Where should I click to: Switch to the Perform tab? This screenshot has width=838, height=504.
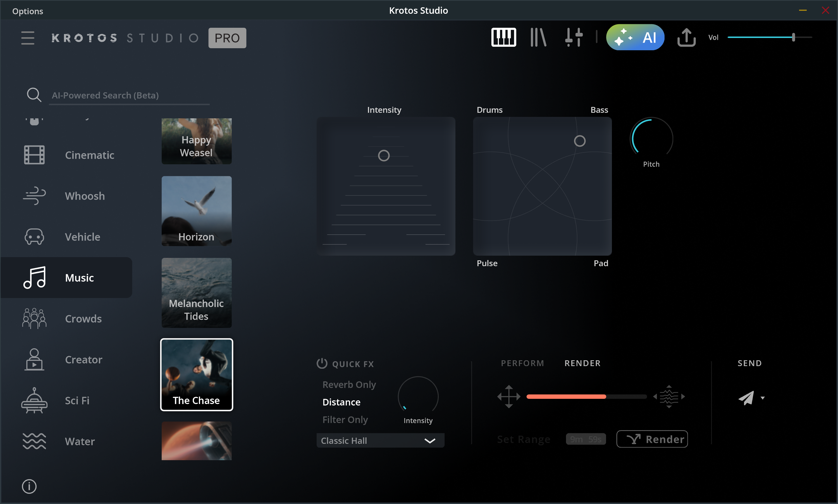(522, 363)
